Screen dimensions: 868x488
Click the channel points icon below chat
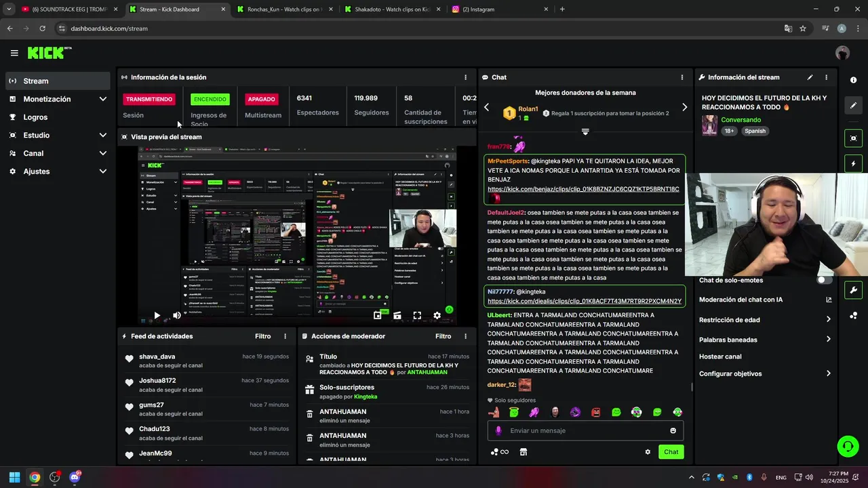click(x=499, y=452)
